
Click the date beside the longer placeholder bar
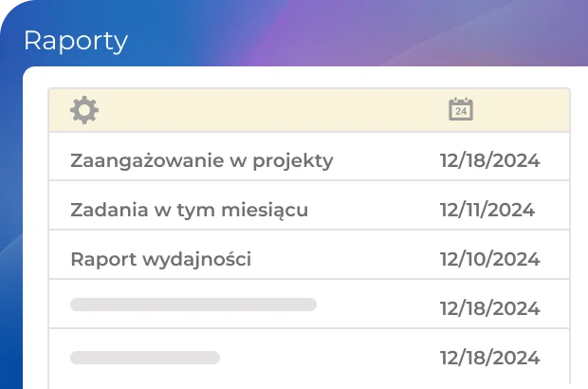(x=489, y=308)
